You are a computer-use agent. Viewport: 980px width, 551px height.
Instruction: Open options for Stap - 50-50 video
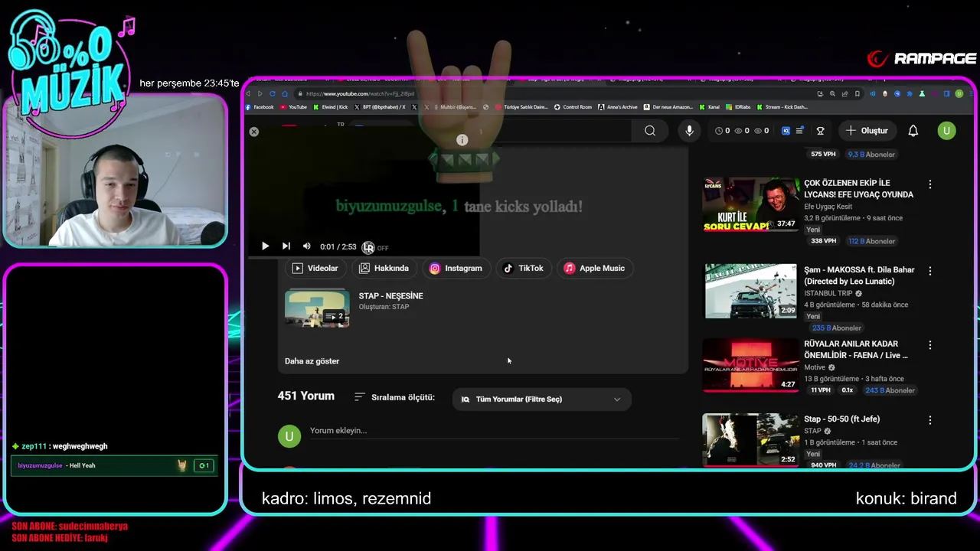point(930,420)
